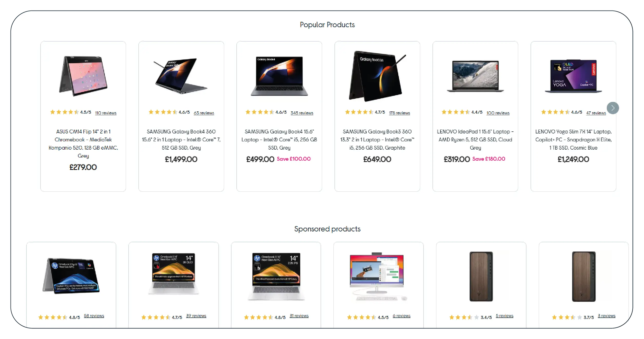Click the sponsored HP Omnibook 5 14" image

[x=174, y=274]
